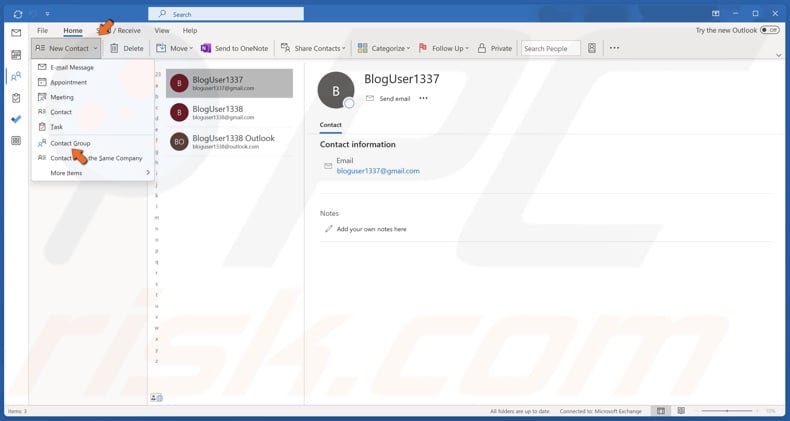The height and width of the screenshot is (421, 790).
Task: Click Send email for BlogUser1337
Action: pos(388,99)
